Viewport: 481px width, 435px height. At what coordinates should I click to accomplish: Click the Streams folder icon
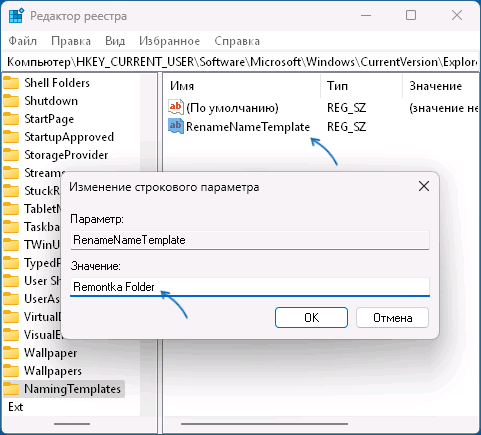(x=11, y=173)
